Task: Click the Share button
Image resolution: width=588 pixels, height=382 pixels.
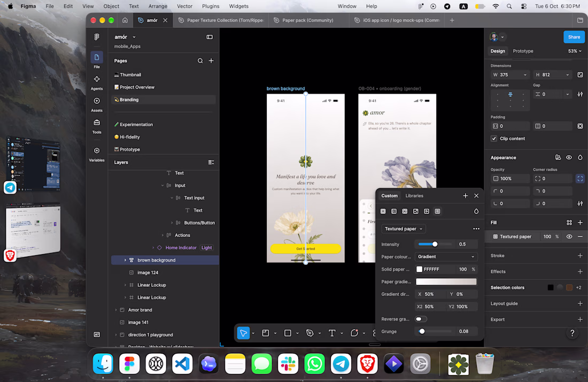Action: click(x=574, y=37)
